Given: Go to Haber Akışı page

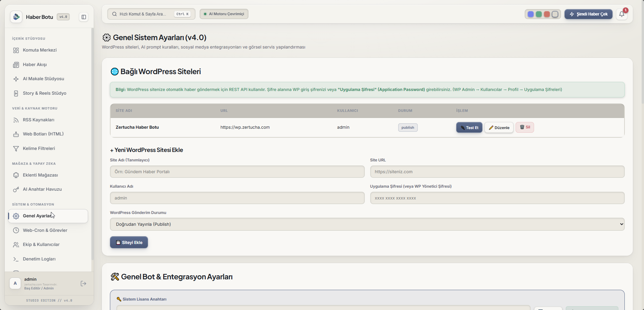Looking at the screenshot, I should [48, 65].
